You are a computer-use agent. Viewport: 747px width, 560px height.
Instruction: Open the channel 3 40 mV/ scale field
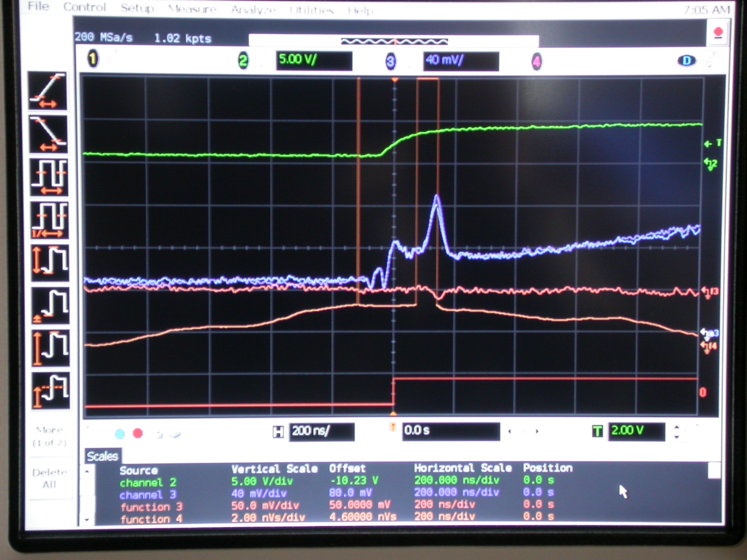coord(460,61)
